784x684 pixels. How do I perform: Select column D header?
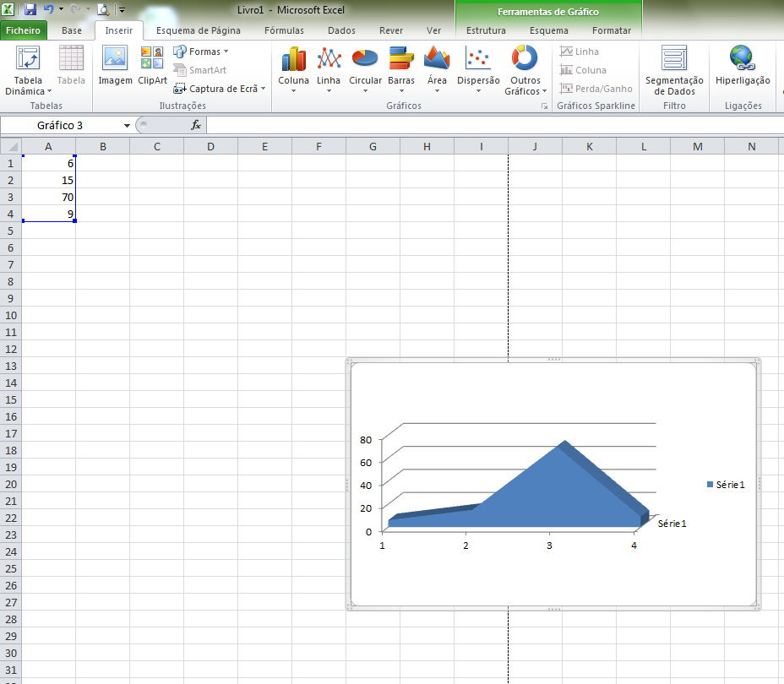click(x=210, y=146)
